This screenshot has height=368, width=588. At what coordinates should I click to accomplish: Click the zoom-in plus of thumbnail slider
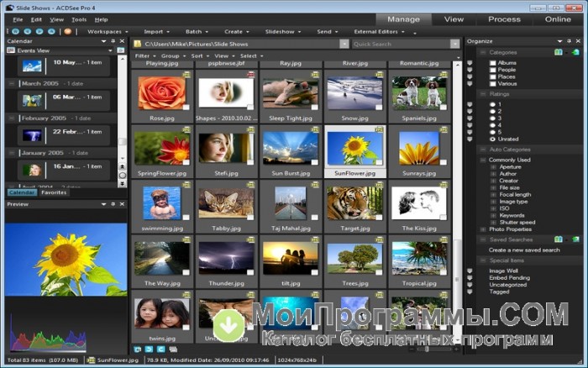[456, 350]
